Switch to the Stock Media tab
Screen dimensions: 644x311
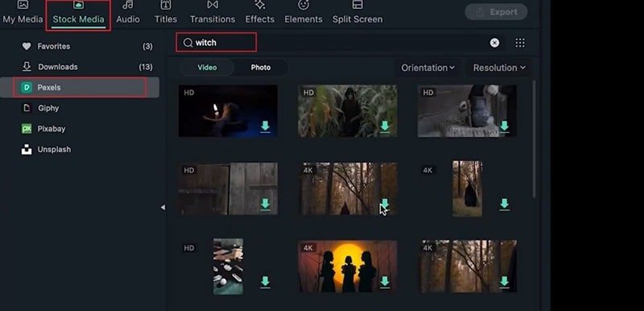point(78,14)
